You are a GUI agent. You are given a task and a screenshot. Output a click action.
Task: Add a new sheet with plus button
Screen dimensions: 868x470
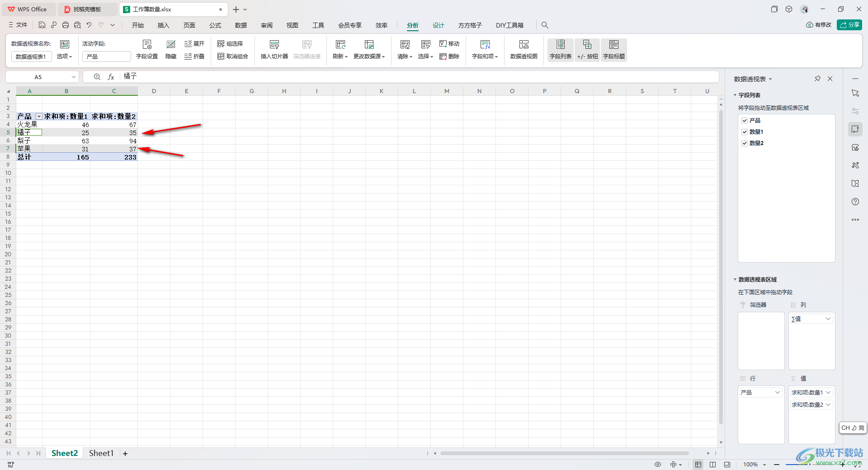[125, 454]
